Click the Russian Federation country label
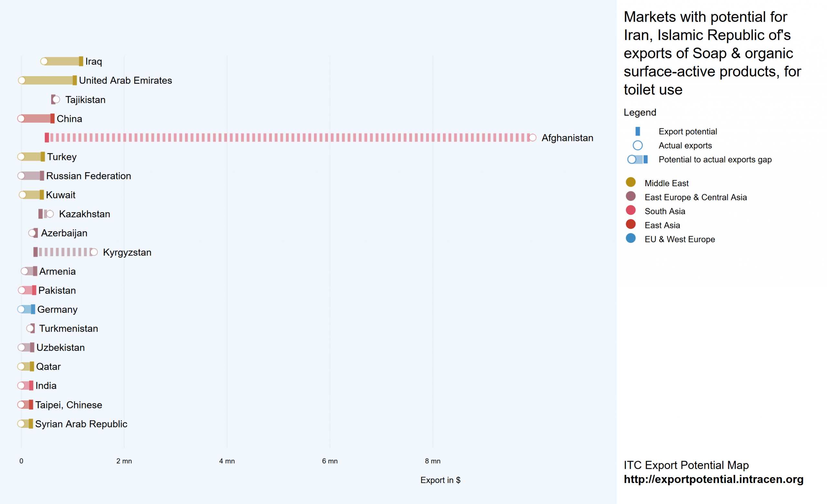The image size is (827, 504). pyautogui.click(x=89, y=176)
